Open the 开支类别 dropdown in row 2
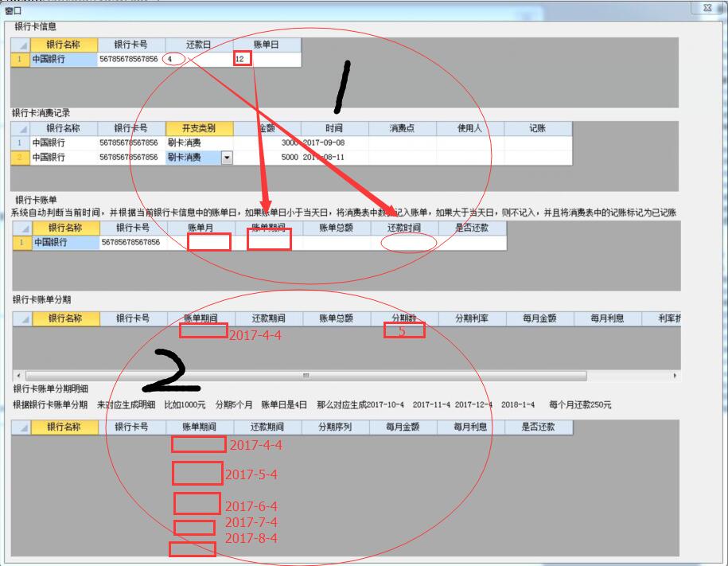 click(227, 158)
